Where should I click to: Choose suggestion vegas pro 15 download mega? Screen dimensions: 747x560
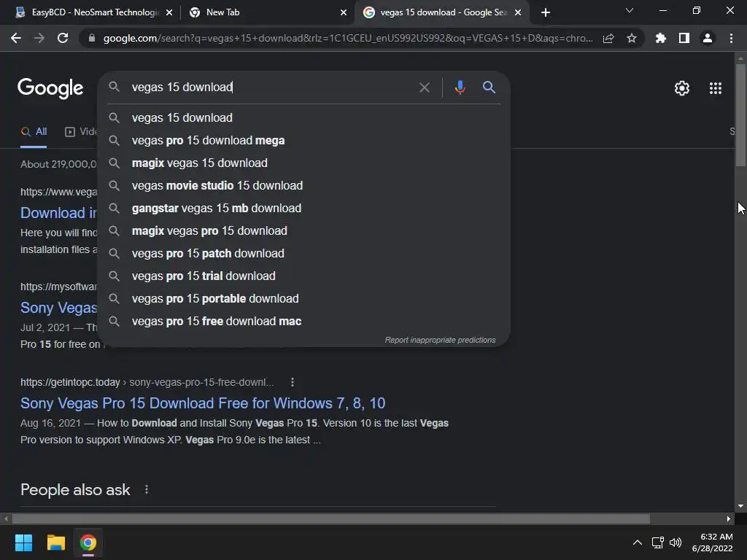click(x=304, y=141)
